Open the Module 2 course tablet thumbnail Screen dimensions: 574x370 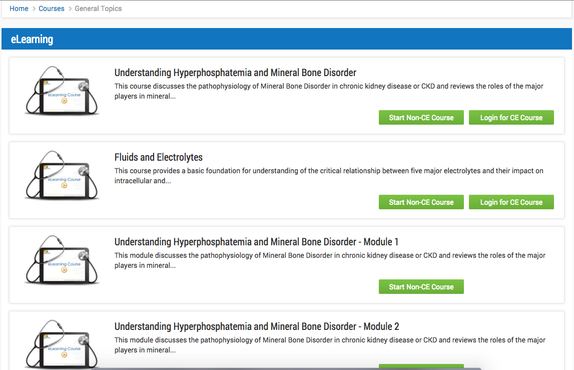62,344
